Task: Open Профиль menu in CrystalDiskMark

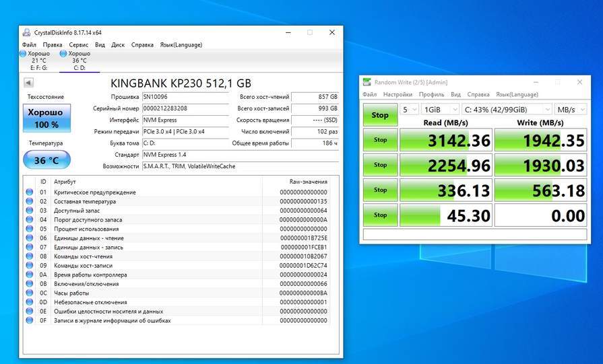Action: [x=431, y=94]
